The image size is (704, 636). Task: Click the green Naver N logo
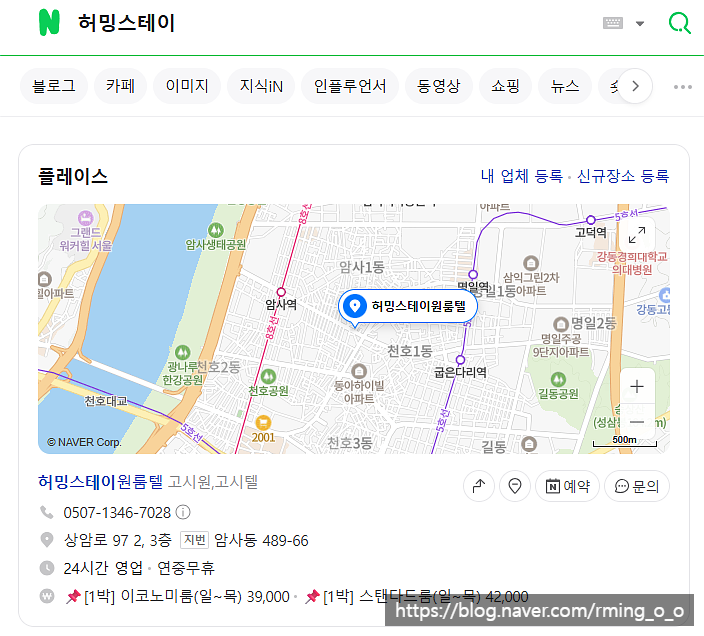[49, 22]
